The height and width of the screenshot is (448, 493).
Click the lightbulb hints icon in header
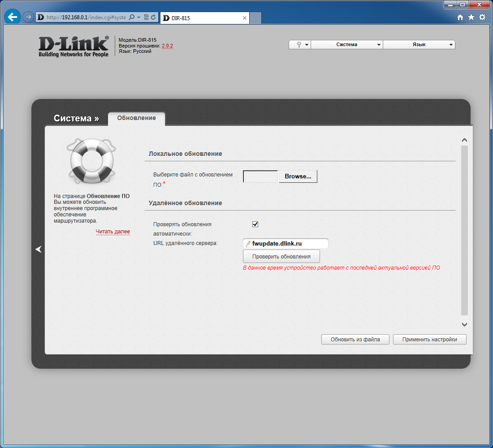tap(299, 44)
